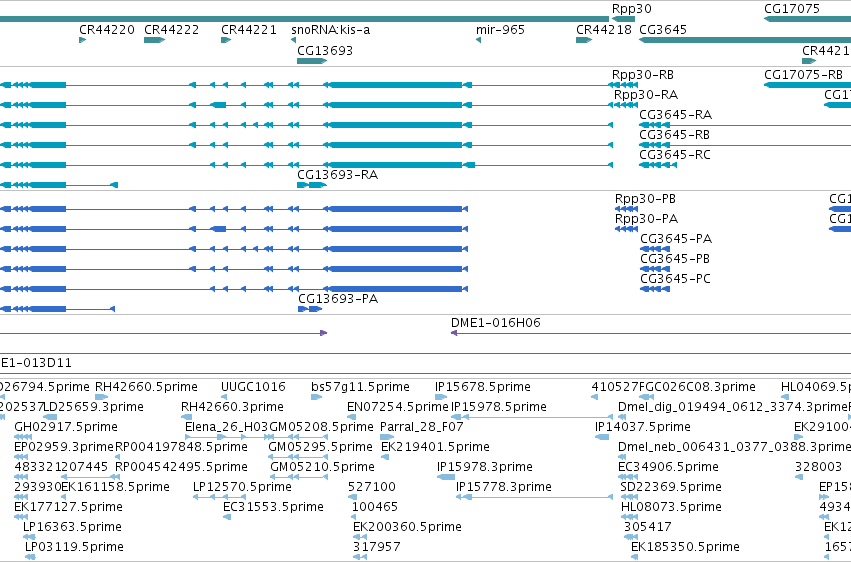The width and height of the screenshot is (851, 562).
Task: Click the CG13693-RA transcript label
Action: tap(337, 175)
